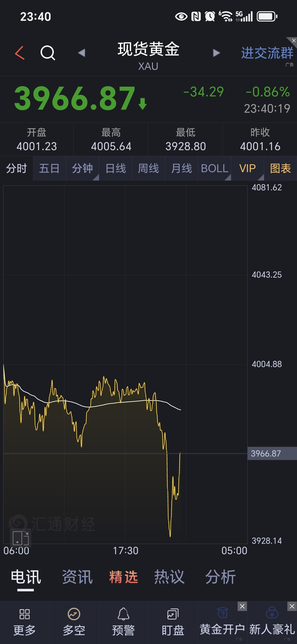The width and height of the screenshot is (297, 644).
Task: Tap the 4081.62 axis label
Action: point(267,187)
